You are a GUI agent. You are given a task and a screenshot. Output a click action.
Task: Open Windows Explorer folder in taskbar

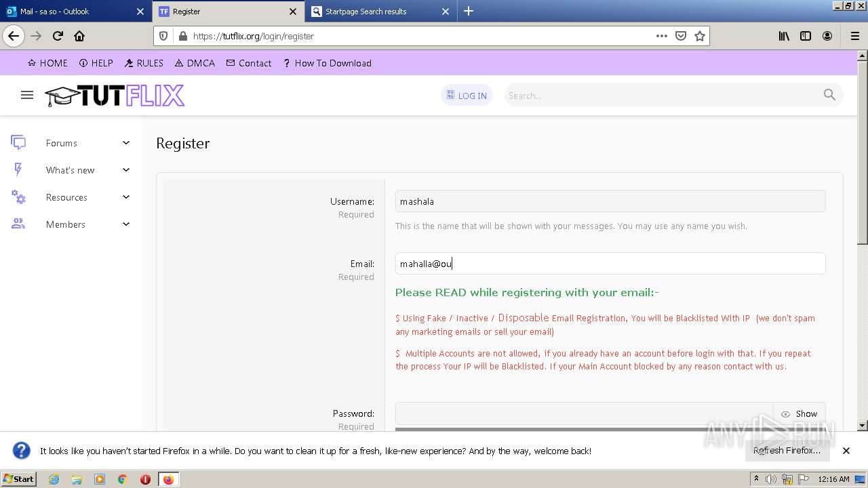(77, 479)
